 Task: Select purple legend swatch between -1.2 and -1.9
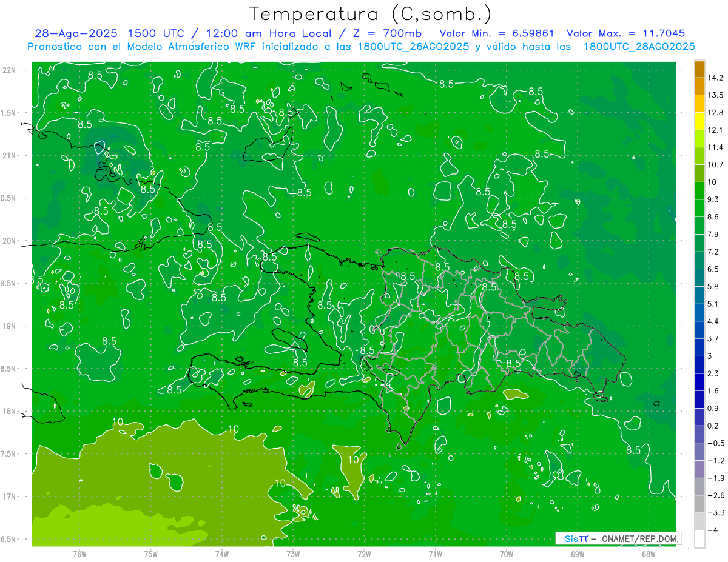(699, 469)
